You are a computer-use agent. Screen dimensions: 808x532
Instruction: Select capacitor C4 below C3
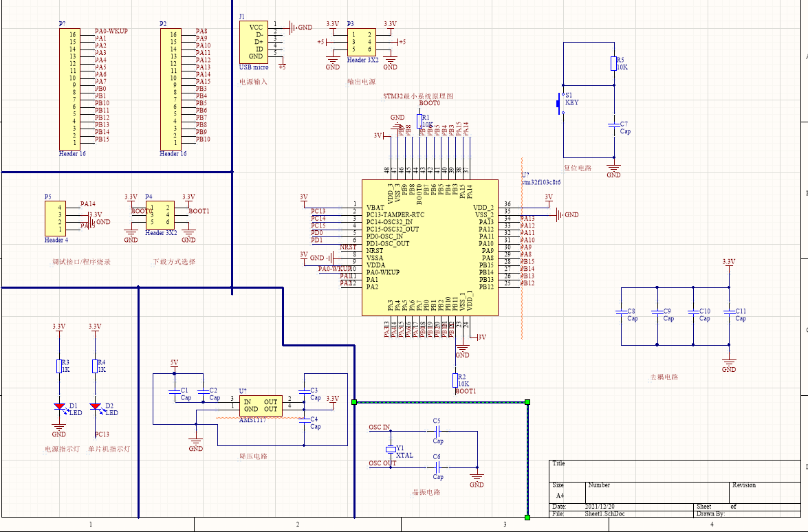pyautogui.click(x=304, y=420)
